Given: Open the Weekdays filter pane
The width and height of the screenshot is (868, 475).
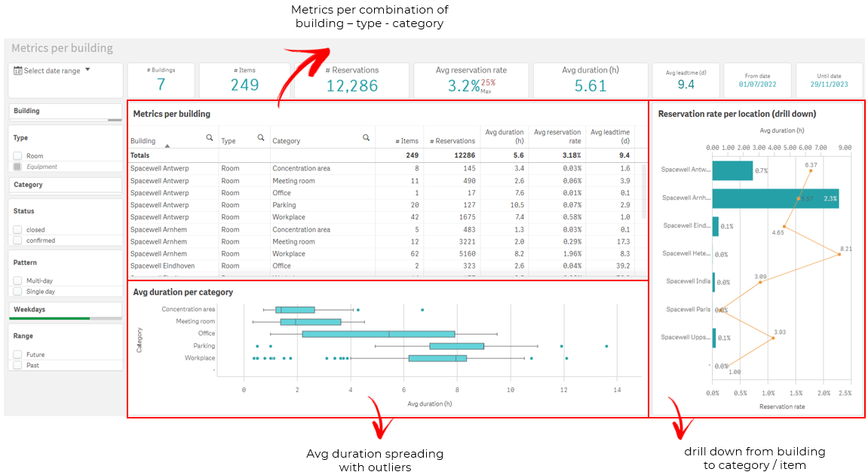Looking at the screenshot, I should (x=66, y=310).
